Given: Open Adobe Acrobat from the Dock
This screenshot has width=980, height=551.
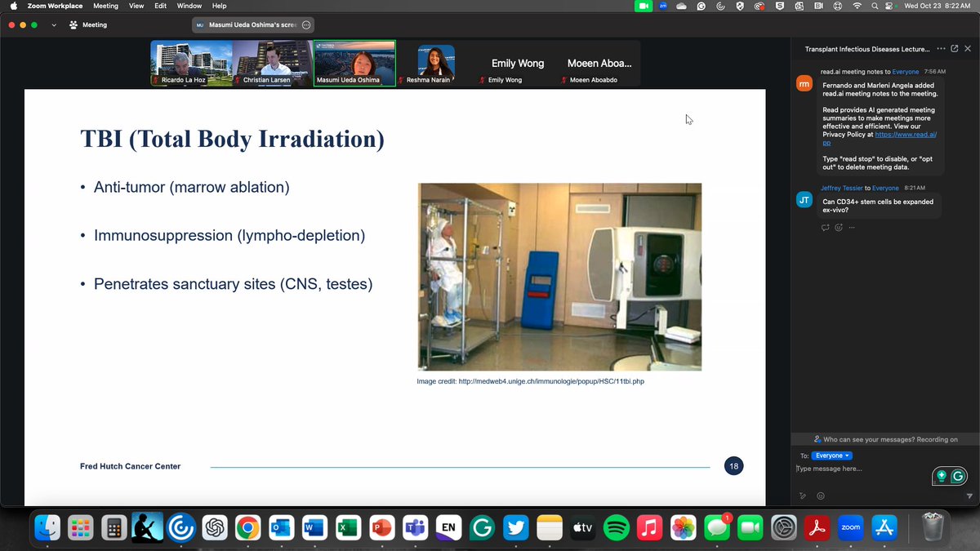Looking at the screenshot, I should [817, 528].
